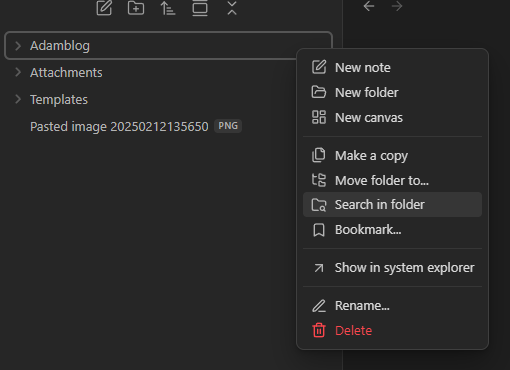Click the New folder toolbar icon
The height and width of the screenshot is (370, 510).
pos(136,8)
